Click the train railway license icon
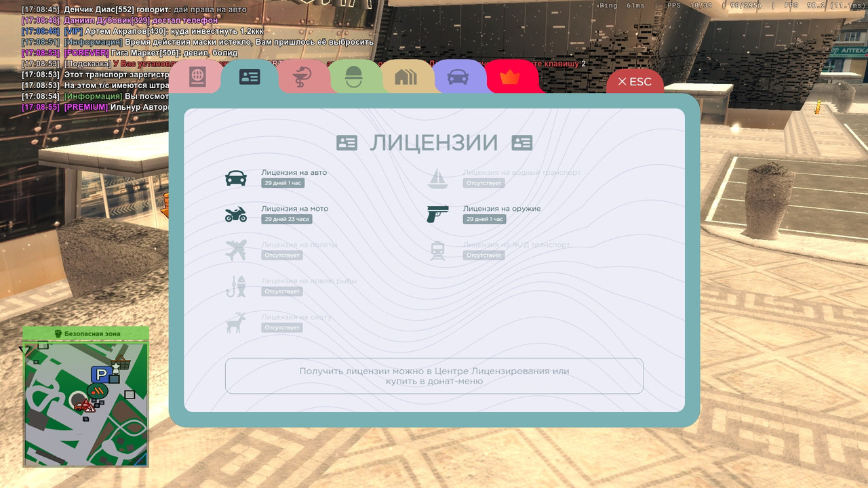The width and height of the screenshot is (868, 488). [438, 251]
